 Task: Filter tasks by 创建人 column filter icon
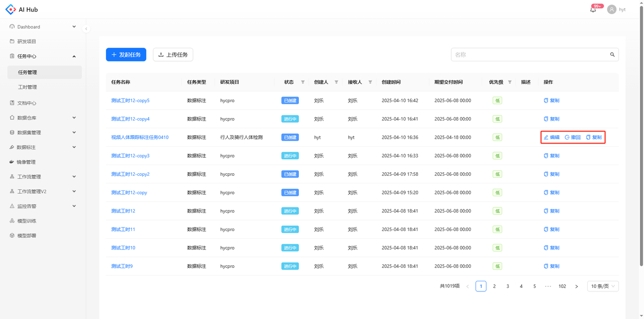[x=336, y=82]
